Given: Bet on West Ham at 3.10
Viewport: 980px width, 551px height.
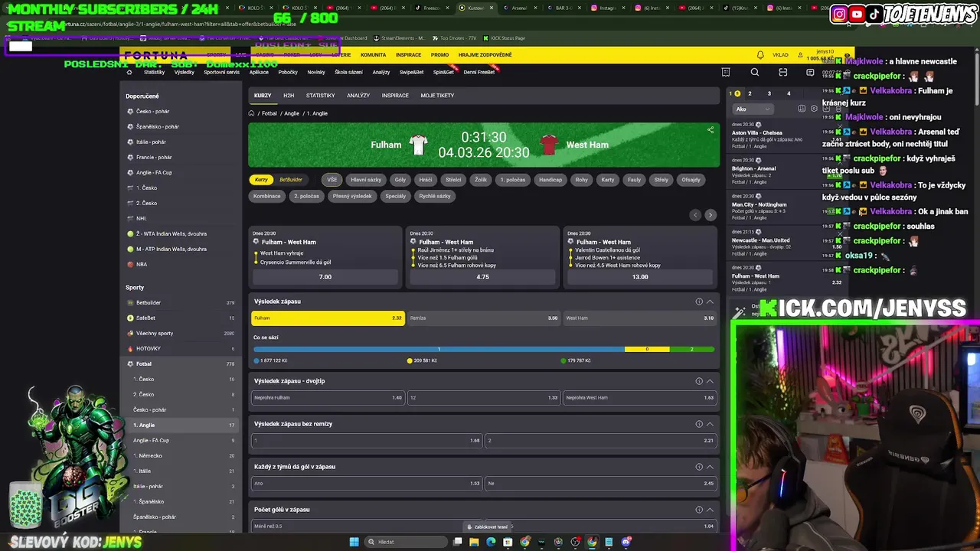Looking at the screenshot, I should tap(639, 318).
